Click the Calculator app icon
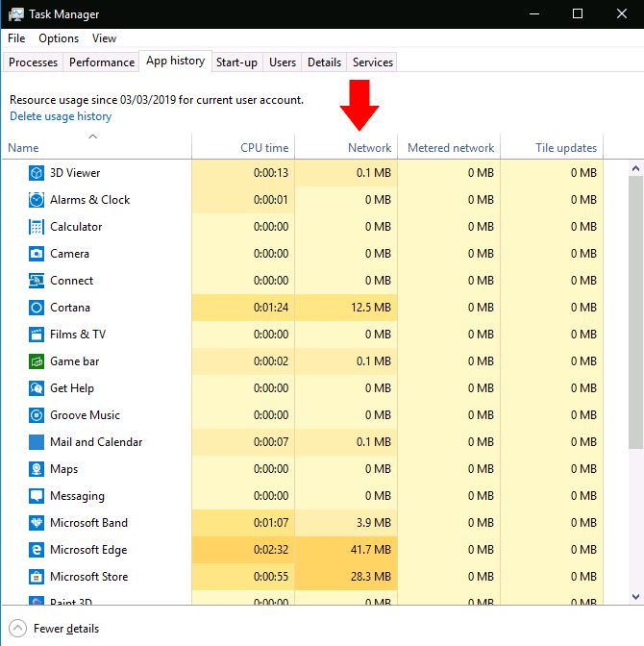The width and height of the screenshot is (644, 646). [x=37, y=227]
